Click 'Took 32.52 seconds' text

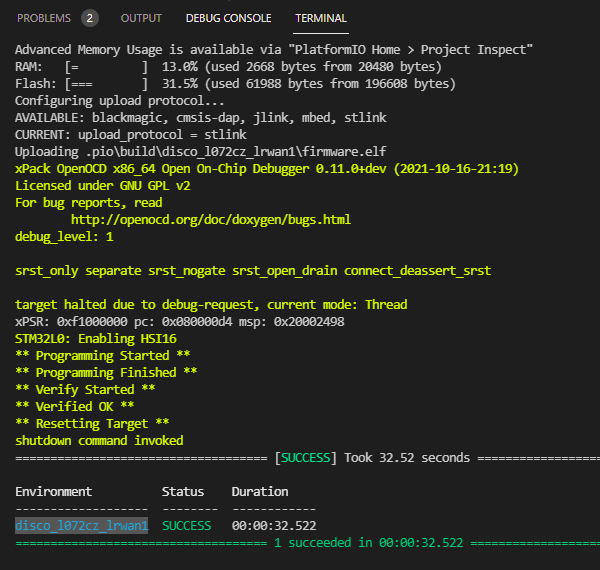click(x=407, y=458)
